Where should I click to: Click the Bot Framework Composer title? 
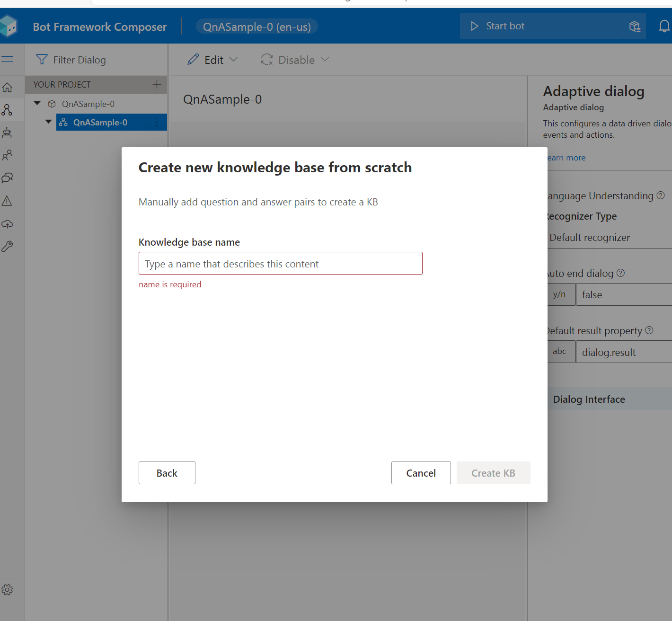point(100,27)
